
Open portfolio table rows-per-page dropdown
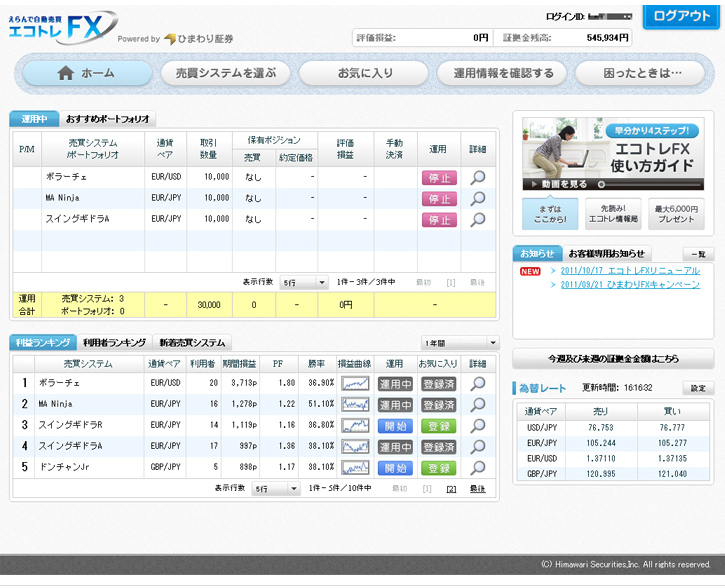304,283
